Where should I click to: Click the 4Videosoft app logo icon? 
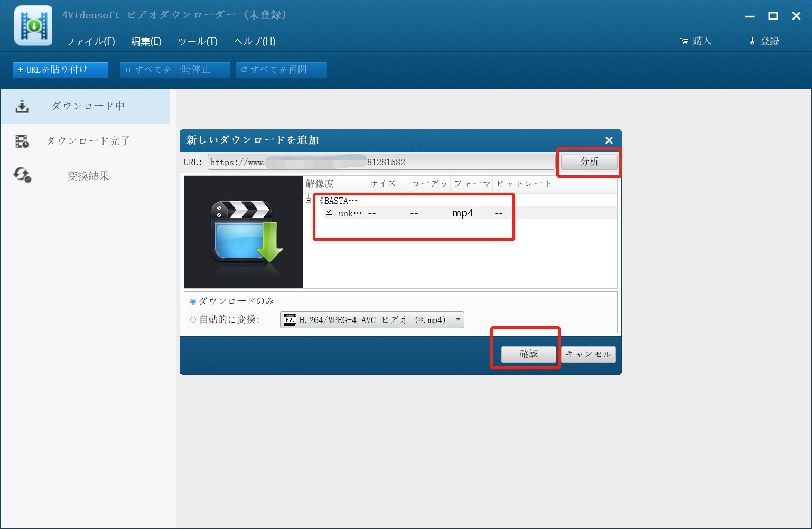[33, 25]
